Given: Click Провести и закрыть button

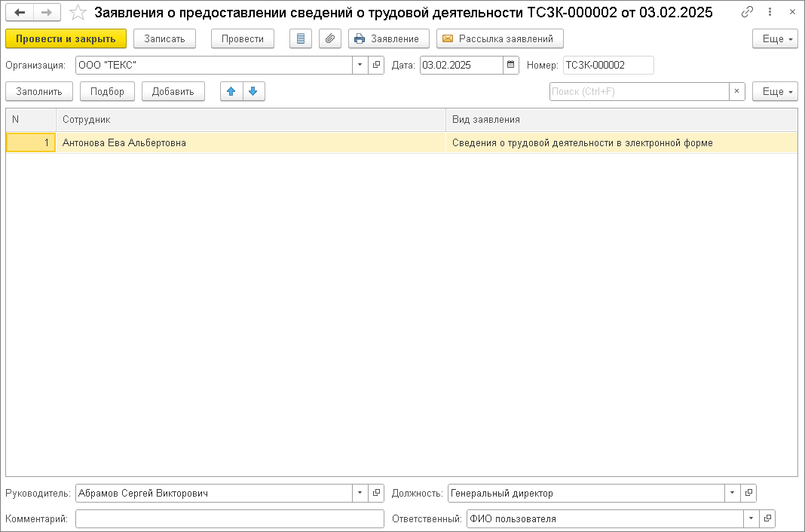Looking at the screenshot, I should pos(66,38).
